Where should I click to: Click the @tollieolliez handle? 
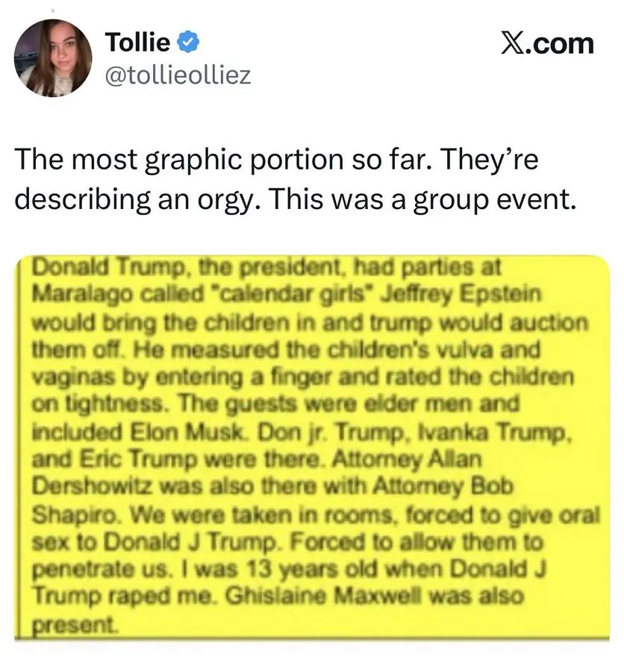(180, 76)
